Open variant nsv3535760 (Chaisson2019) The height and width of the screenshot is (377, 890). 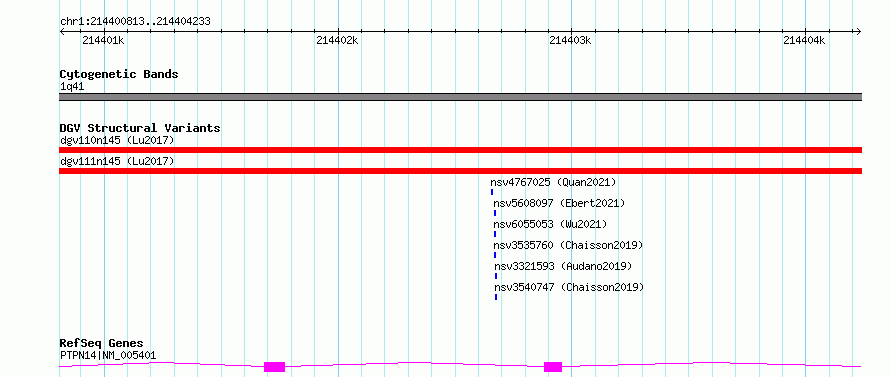(568, 245)
